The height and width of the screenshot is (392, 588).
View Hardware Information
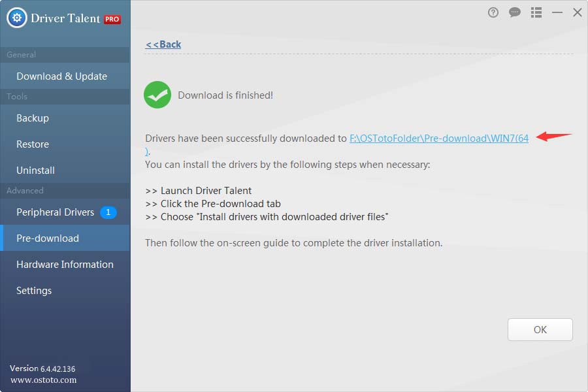[x=65, y=265]
